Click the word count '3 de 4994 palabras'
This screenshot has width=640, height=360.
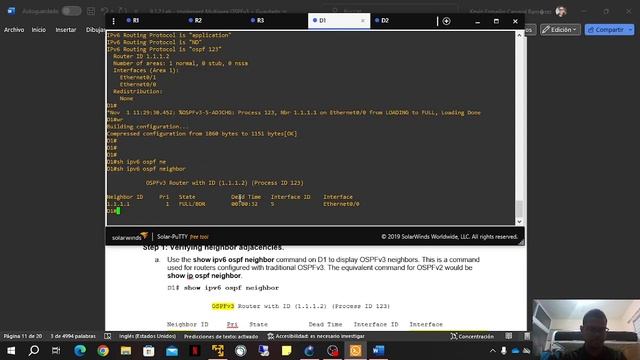73,336
